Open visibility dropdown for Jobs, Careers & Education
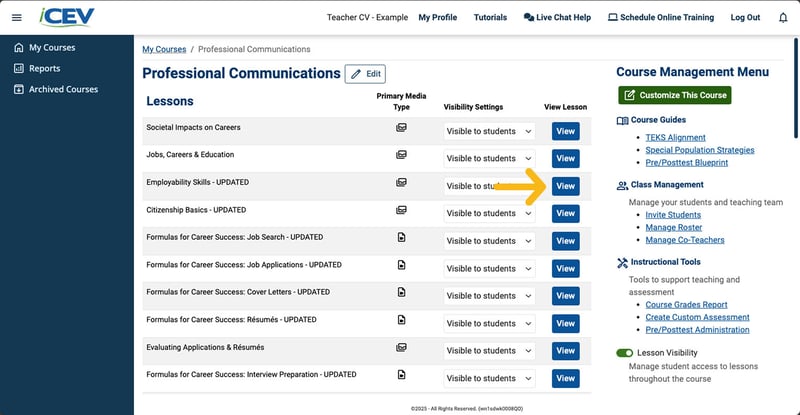Screen dimensions: 800x415 tap(489, 159)
